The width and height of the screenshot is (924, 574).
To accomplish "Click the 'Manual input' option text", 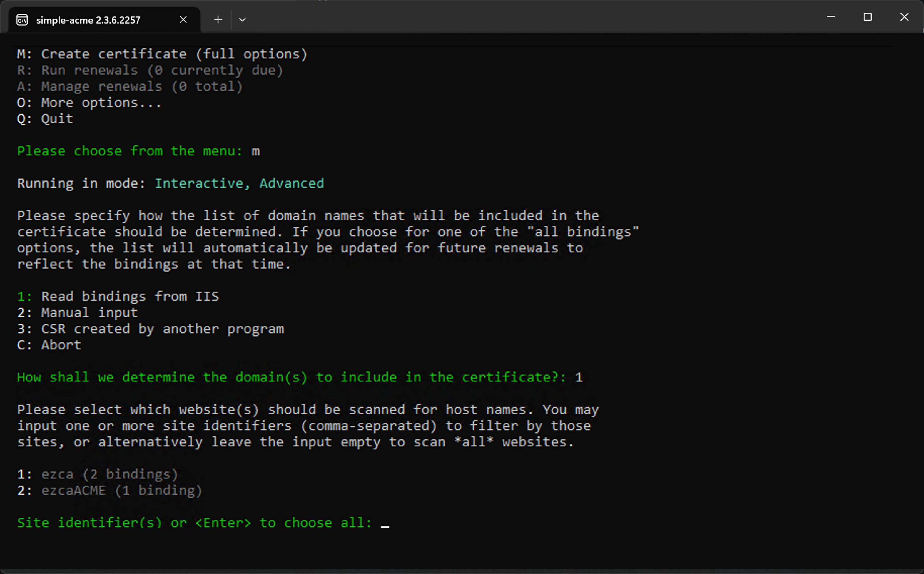I will click(x=89, y=313).
